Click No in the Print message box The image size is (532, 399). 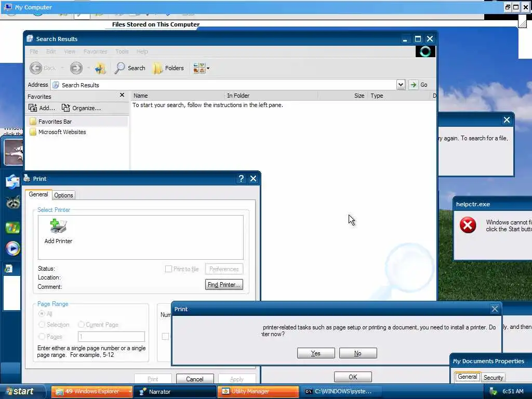pos(358,353)
